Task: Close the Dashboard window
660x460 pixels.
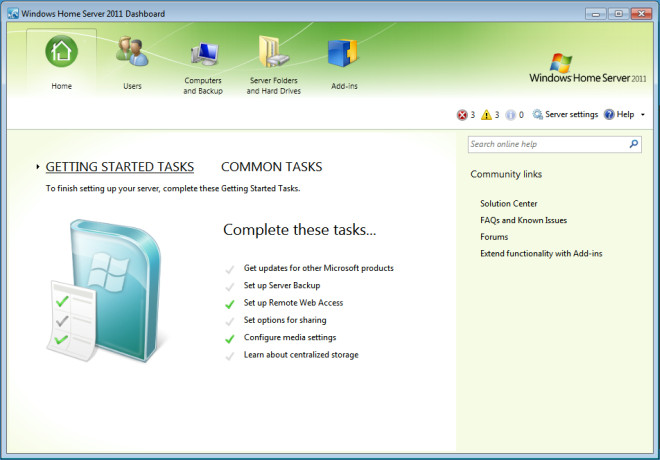Action: tap(641, 14)
